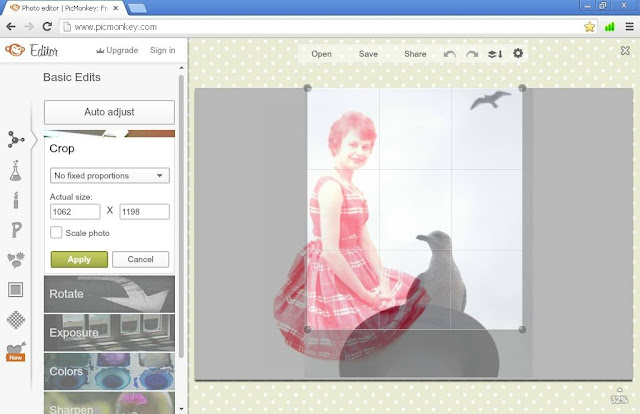Open the Themes apple icon marked New
Screen dimensions: 640x414
click(16, 352)
